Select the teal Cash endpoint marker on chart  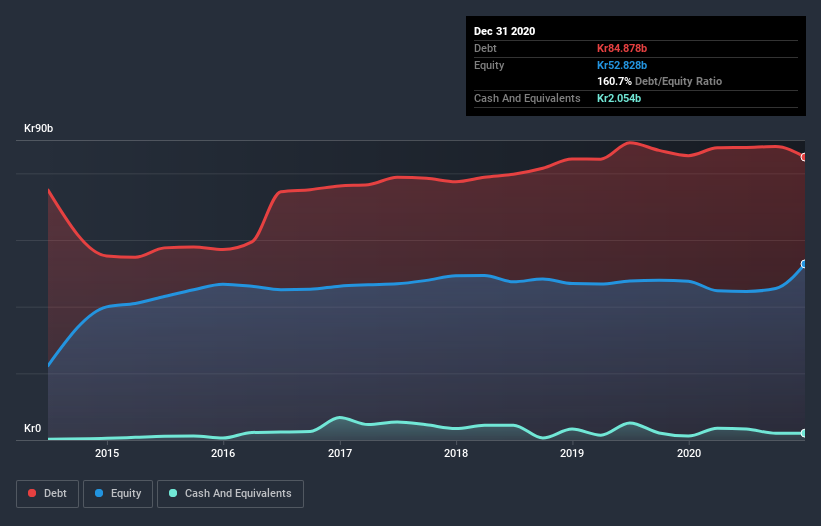804,433
